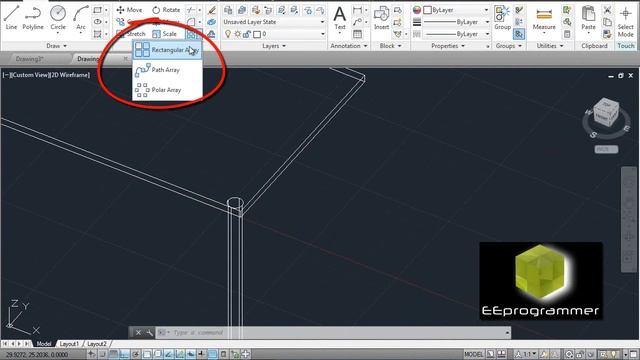Click the Cut icon in Clipboard

point(607,10)
